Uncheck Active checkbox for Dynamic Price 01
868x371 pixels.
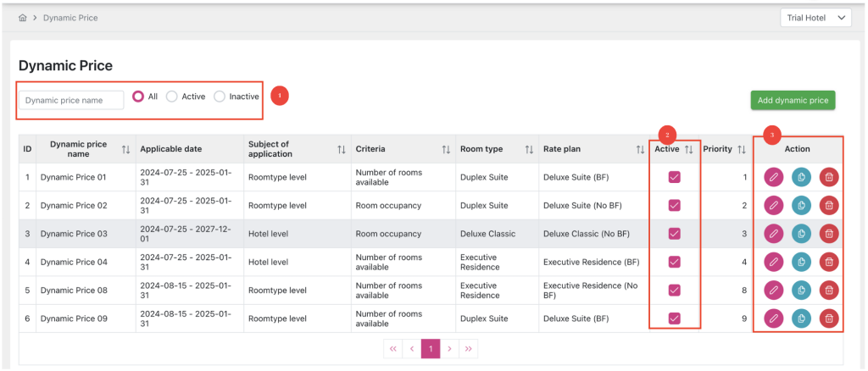[x=675, y=177]
